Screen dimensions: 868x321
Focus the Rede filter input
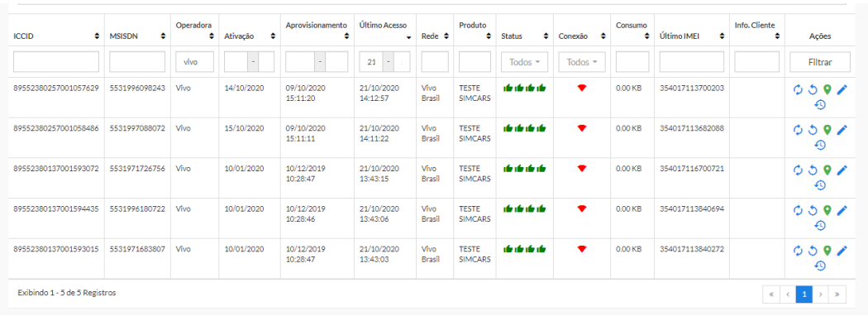[x=435, y=62]
